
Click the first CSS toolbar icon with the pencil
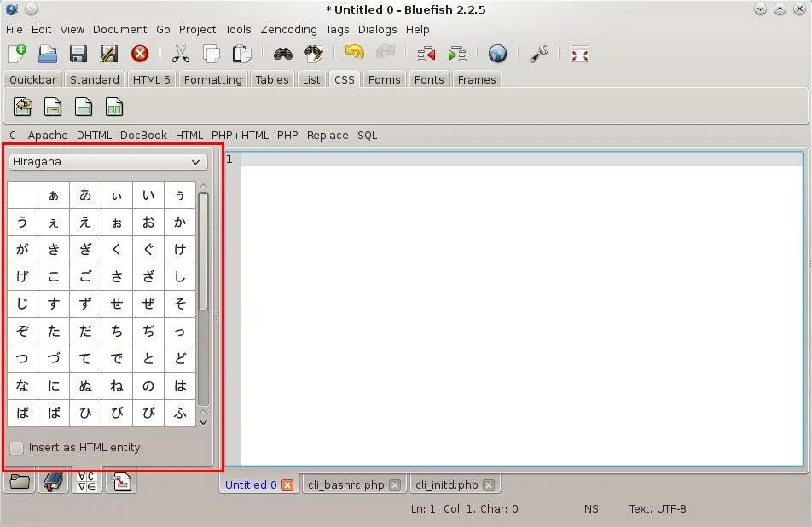(23, 107)
